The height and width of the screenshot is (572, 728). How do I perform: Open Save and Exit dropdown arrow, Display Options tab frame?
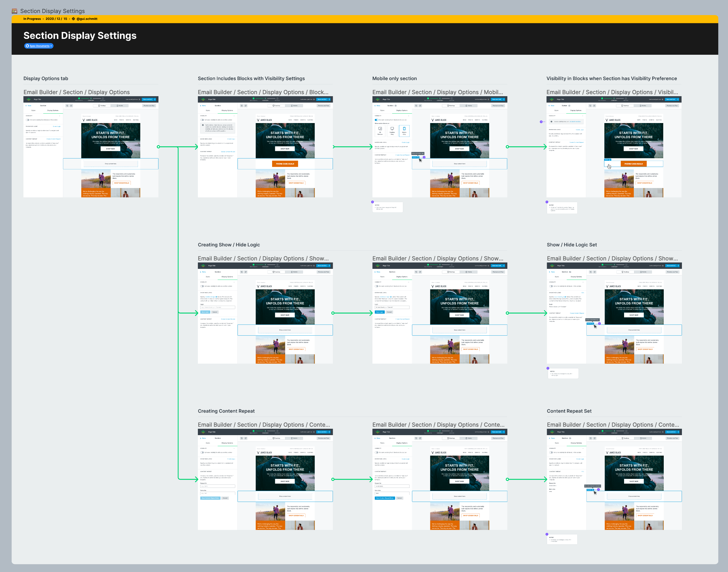click(x=155, y=100)
